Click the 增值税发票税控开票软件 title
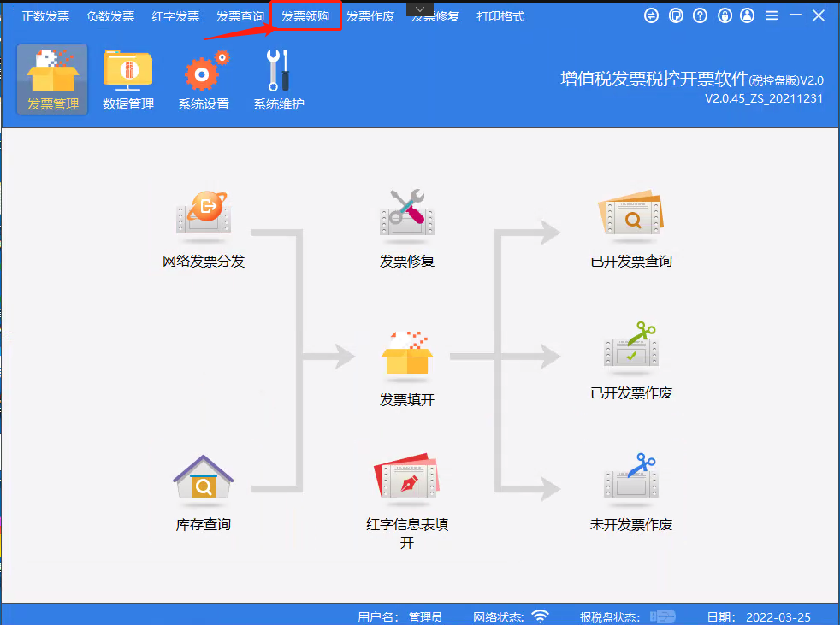Viewport: 840px width, 625px height. 654,79
